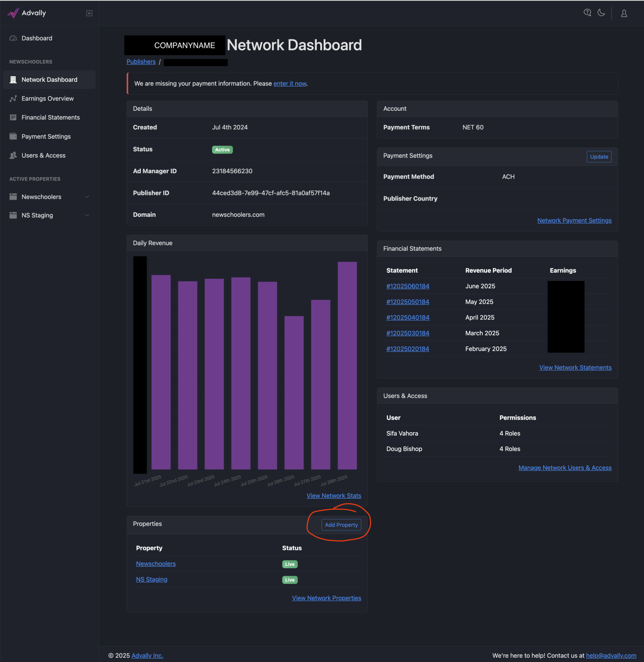Viewport: 644px width, 662px height.
Task: Open the user profile icon
Action: click(624, 13)
